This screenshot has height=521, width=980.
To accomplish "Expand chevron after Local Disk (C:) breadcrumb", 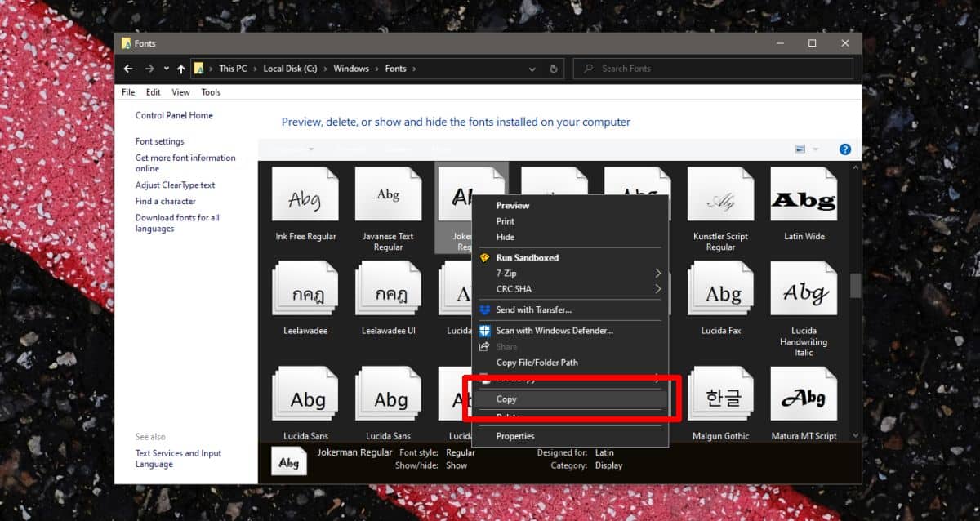I will [326, 69].
